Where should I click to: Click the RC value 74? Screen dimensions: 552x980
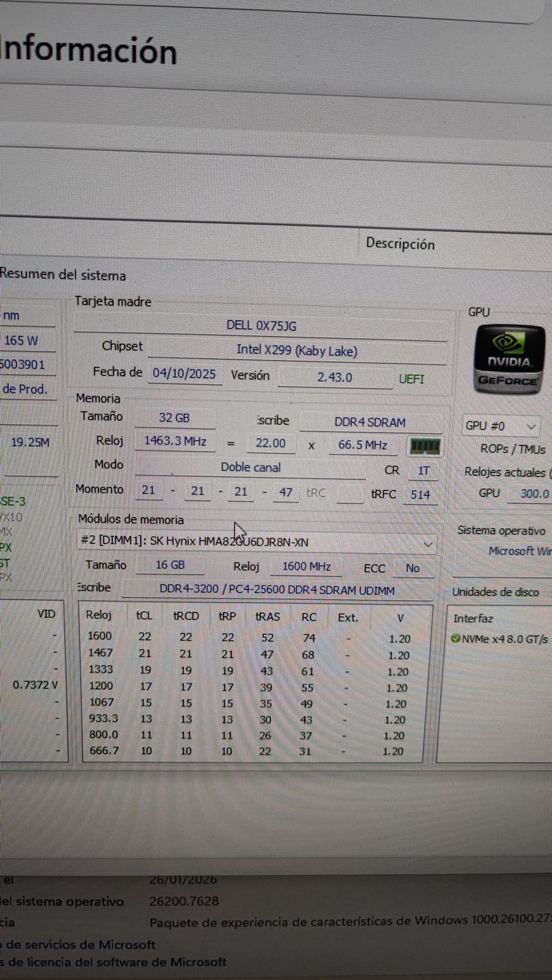tap(308, 638)
